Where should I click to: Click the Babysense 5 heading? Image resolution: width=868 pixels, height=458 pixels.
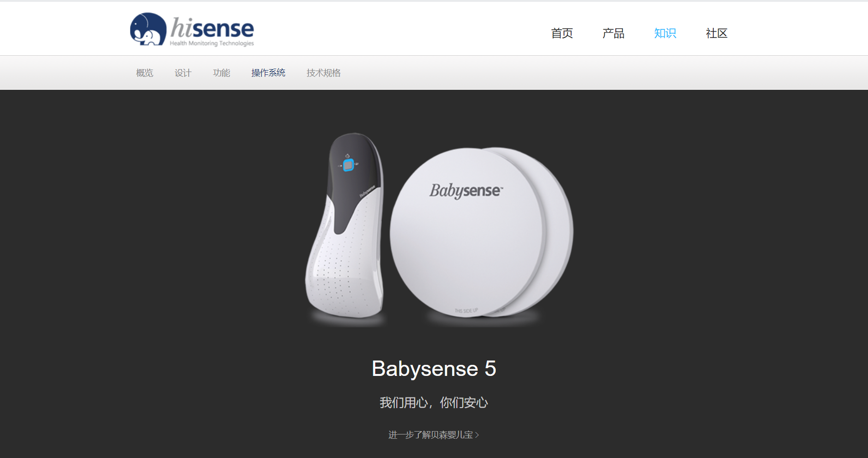(434, 369)
